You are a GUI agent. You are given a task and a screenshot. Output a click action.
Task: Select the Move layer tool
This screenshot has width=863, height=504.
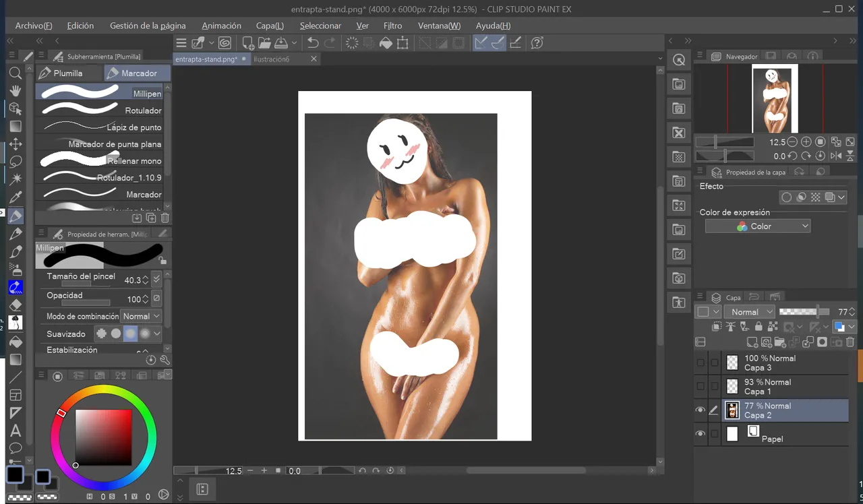pos(16,144)
